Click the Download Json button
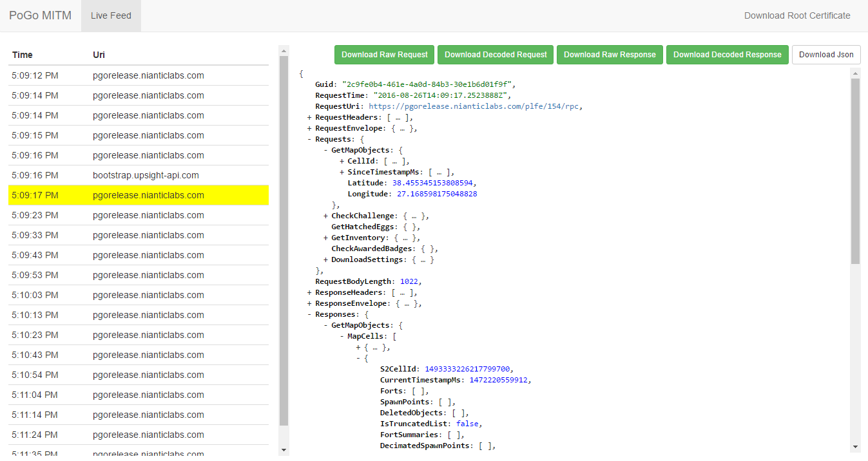The image size is (868, 461). (x=826, y=55)
